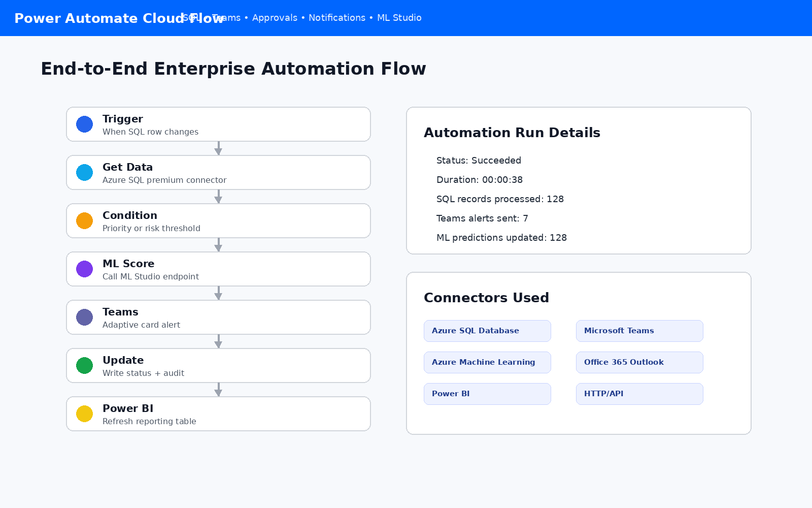Click the Power Automate Cloud Flow title

point(119,18)
